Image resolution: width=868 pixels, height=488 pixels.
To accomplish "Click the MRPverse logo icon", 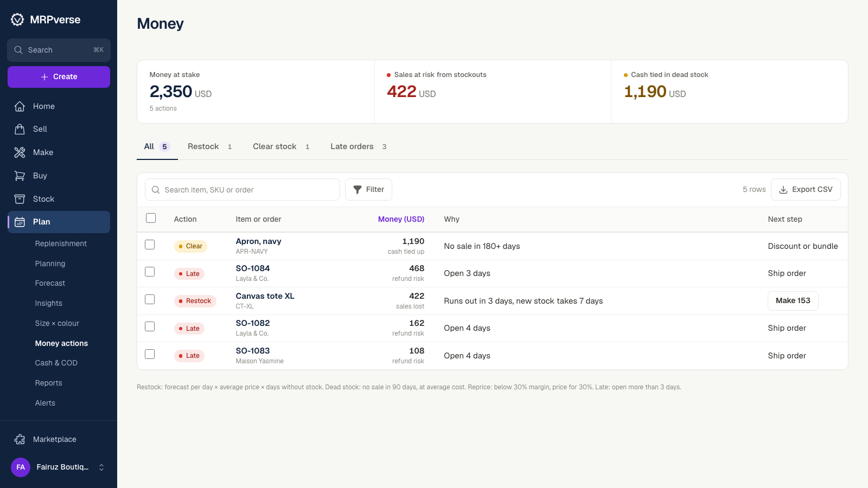I will [17, 20].
